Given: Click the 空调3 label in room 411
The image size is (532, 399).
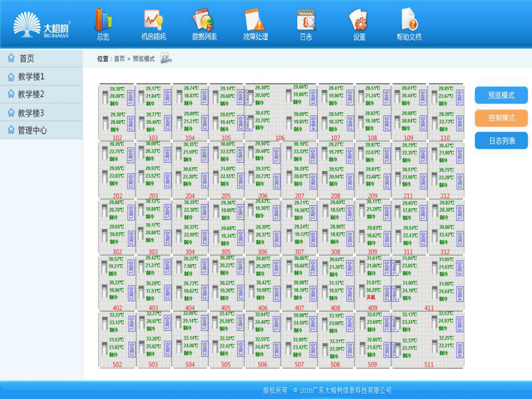Looking at the screenshot, I should 460,268.
